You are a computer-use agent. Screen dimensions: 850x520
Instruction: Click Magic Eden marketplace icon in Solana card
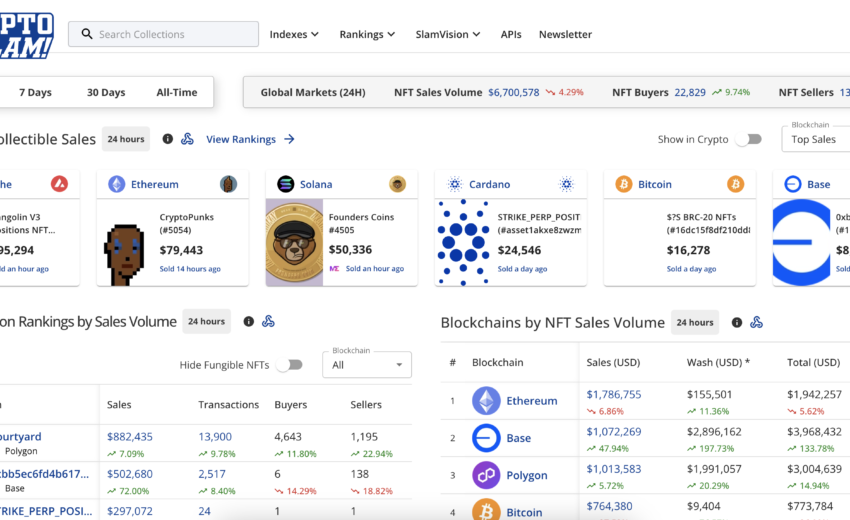(334, 268)
